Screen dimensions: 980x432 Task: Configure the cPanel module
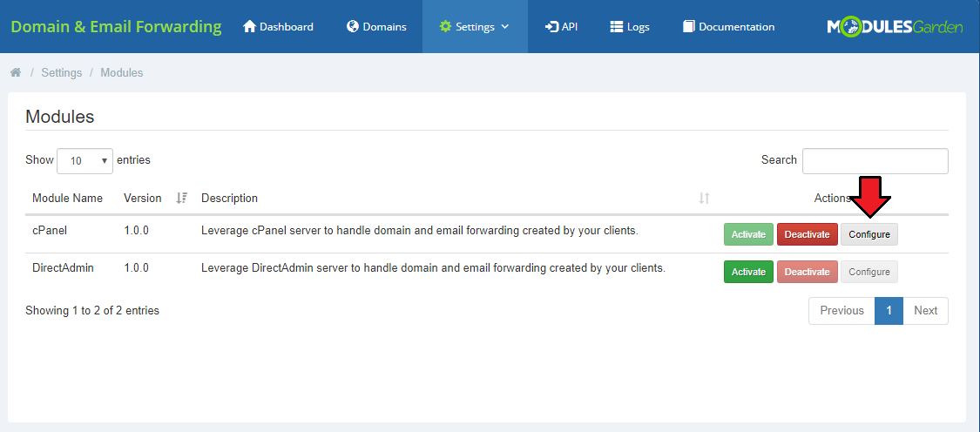[869, 234]
